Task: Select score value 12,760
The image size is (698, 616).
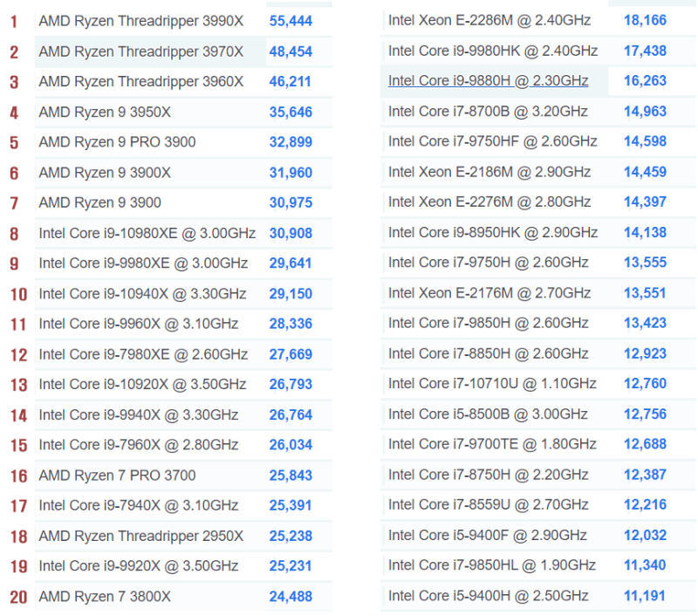Action: [x=645, y=383]
